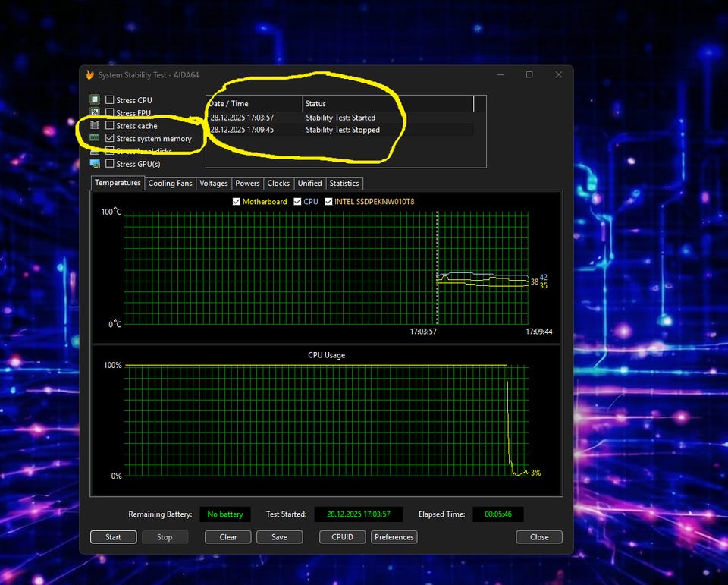Open the Voltages tab

click(213, 184)
